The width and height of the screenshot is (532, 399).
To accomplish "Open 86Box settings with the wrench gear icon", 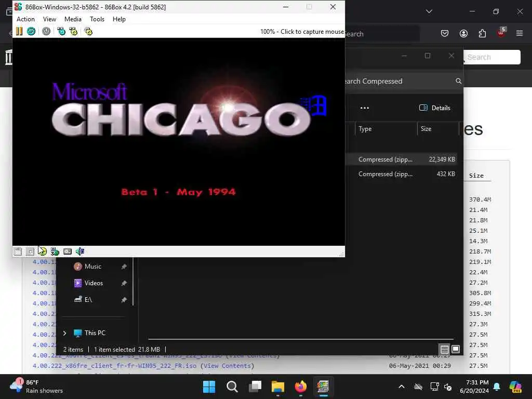I will 88,32.
